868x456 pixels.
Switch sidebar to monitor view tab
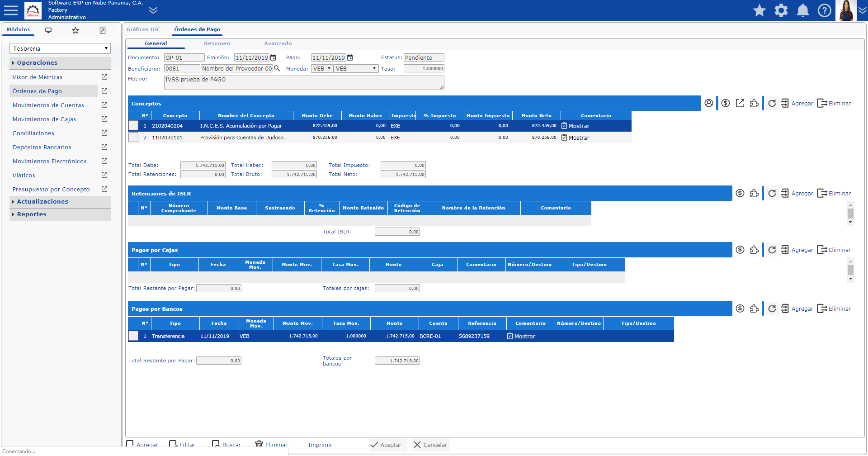point(48,30)
